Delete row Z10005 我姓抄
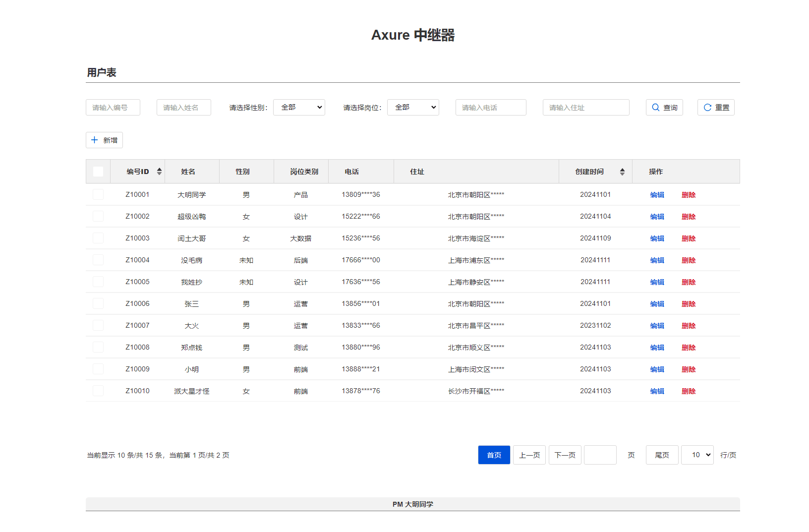Screen dimensions: 809x532 pos(689,282)
